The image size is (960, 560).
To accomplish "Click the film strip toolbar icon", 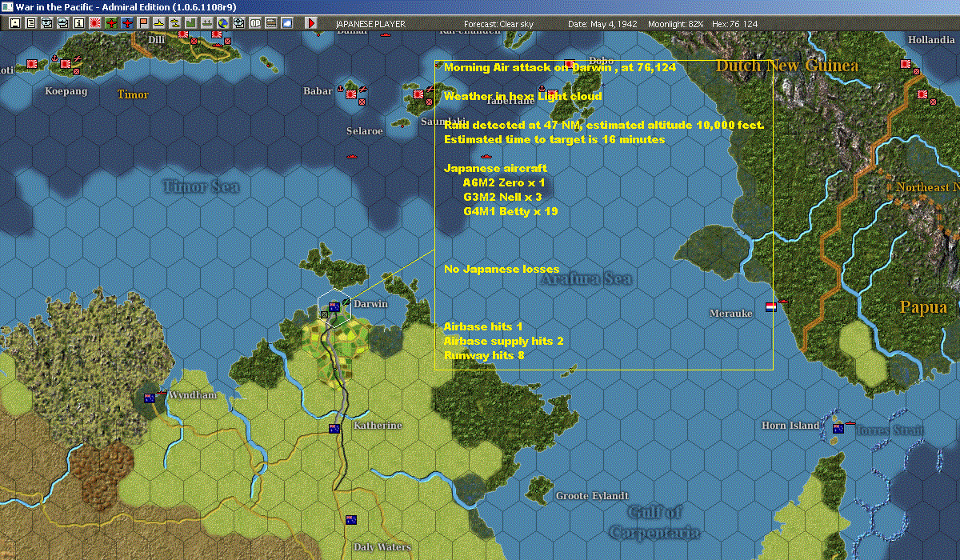I will (x=270, y=23).
